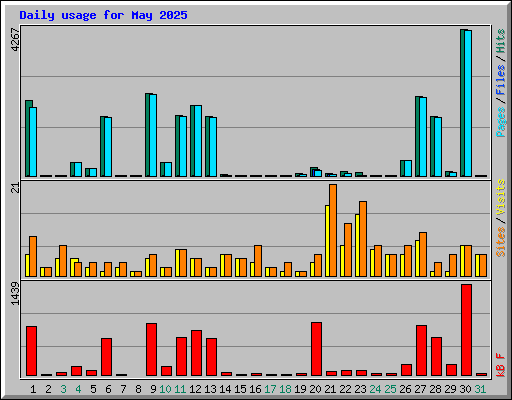The height and width of the screenshot is (400, 512).
Task: Select green weekend day label 24
Action: point(375,389)
